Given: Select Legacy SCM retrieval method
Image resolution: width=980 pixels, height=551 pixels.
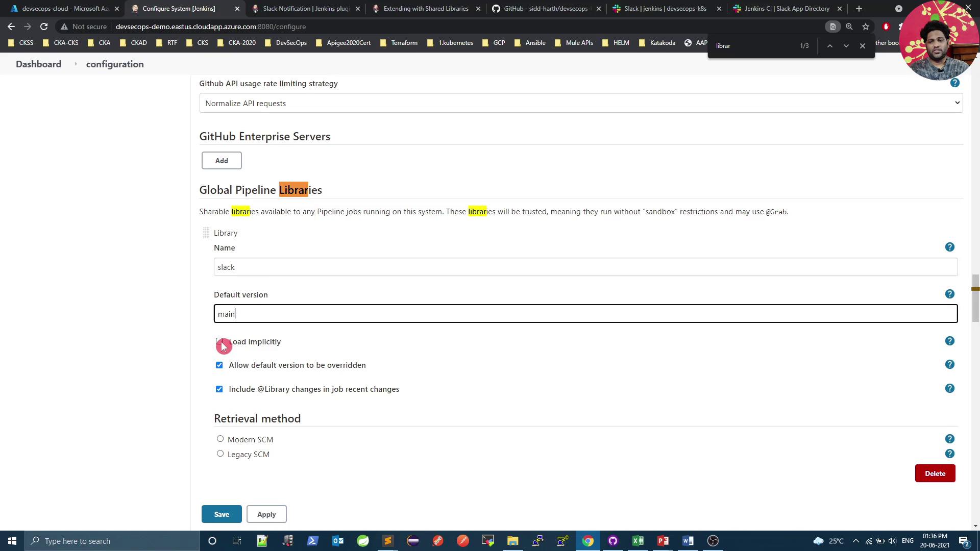Looking at the screenshot, I should tap(220, 454).
